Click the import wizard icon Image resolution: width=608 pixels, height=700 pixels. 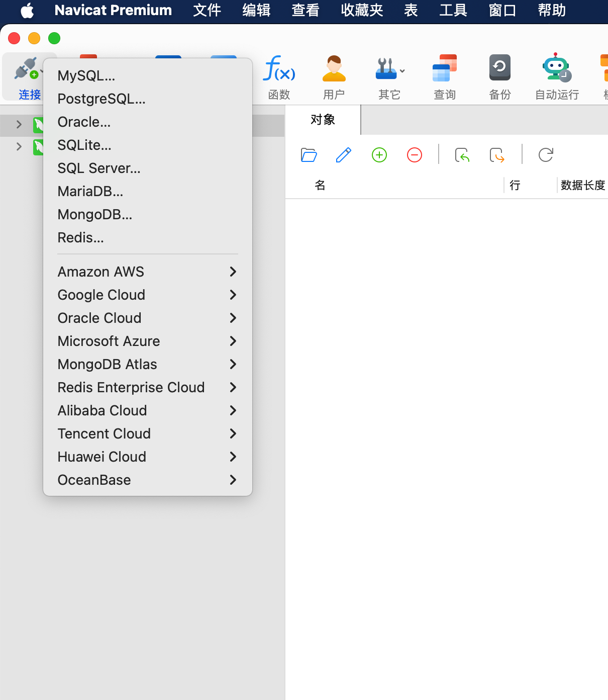coord(462,155)
